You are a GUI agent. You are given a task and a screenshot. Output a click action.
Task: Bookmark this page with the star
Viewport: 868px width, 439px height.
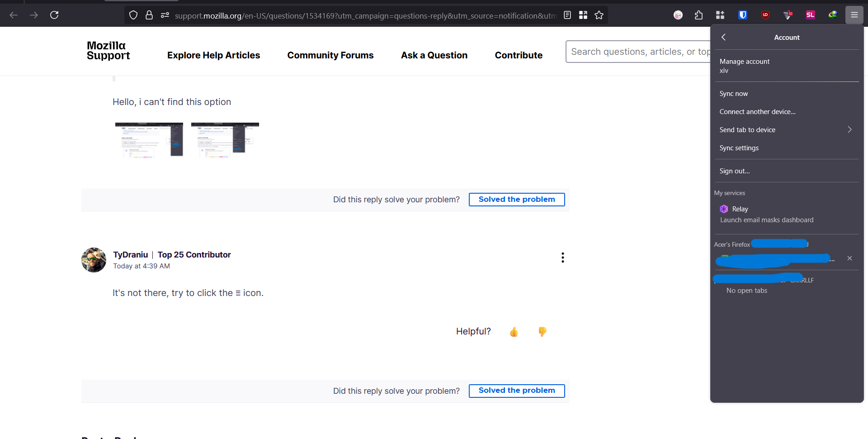tap(599, 15)
